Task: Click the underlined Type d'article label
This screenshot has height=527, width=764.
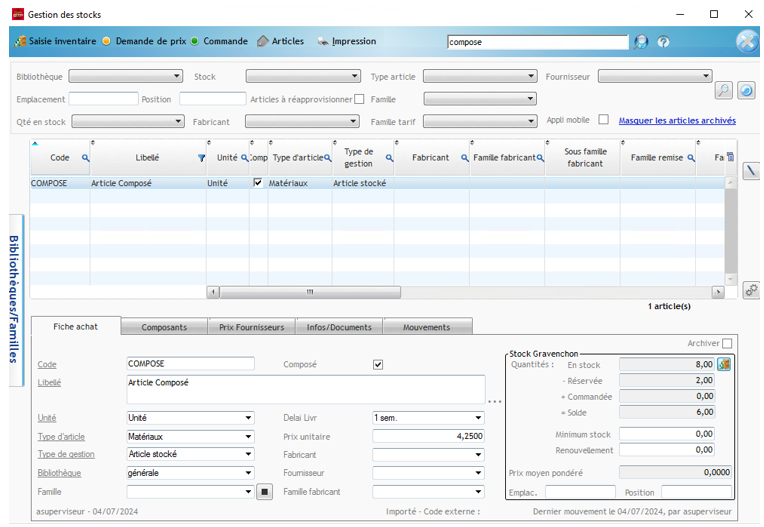Action: (61, 437)
